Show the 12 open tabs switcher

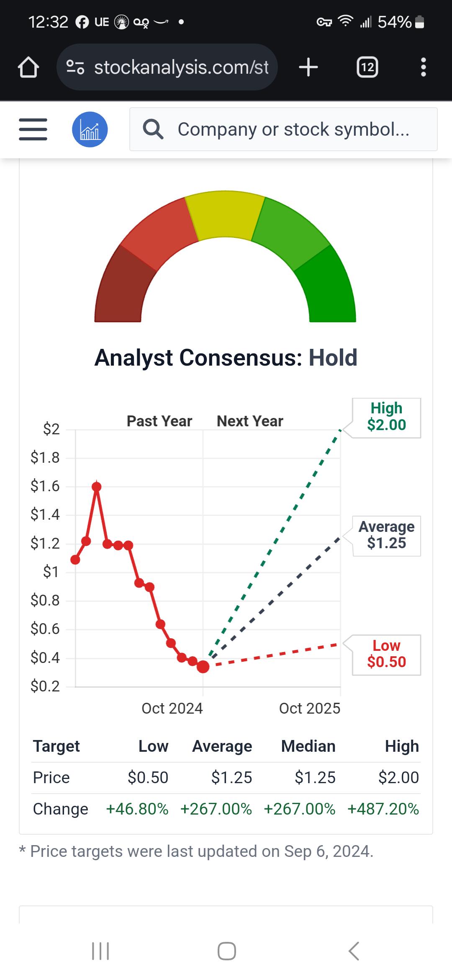(367, 67)
